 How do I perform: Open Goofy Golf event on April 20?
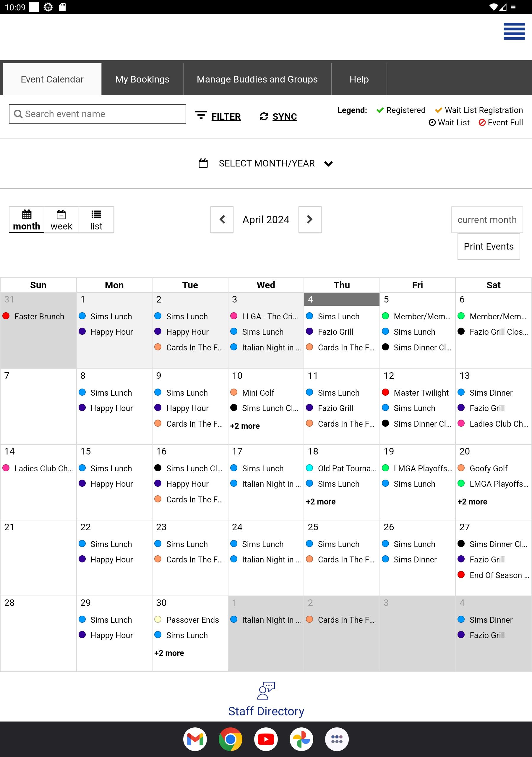[x=489, y=468]
